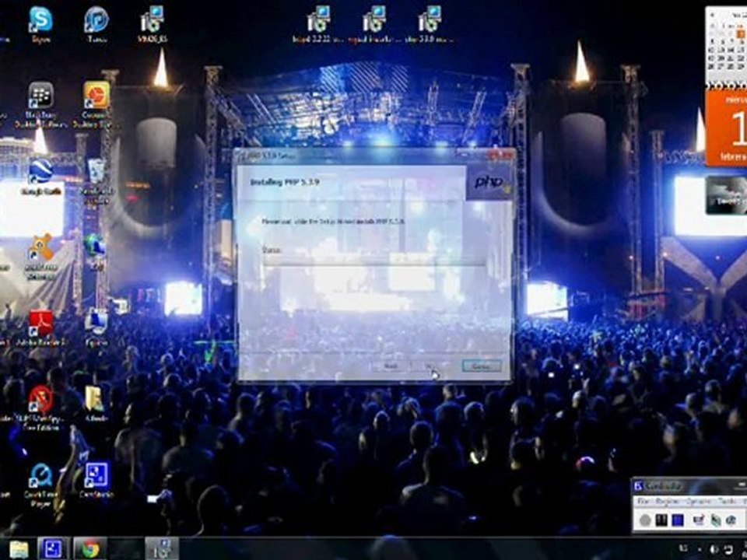The image size is (747, 560).
Task: Click the black Pause button in CamStudio
Action: 661,520
